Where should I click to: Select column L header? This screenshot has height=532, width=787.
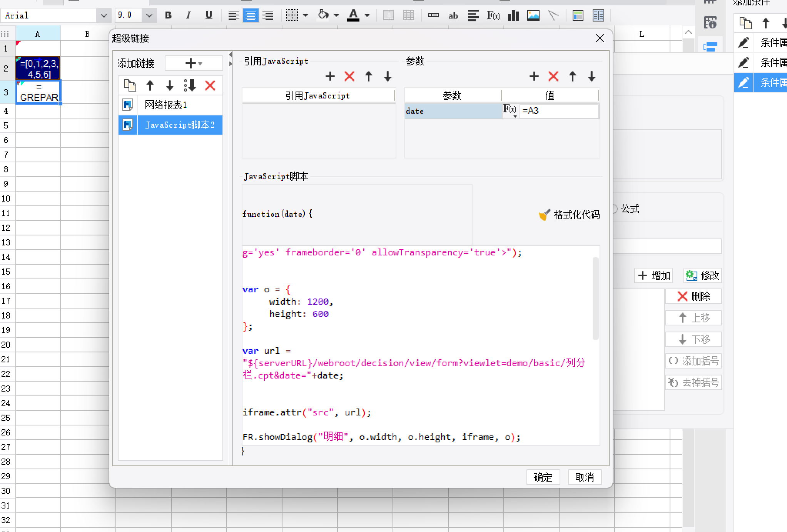pos(642,34)
